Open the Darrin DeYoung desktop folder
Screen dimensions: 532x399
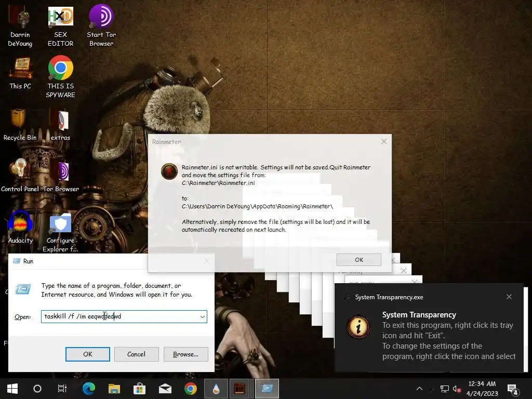20,26
